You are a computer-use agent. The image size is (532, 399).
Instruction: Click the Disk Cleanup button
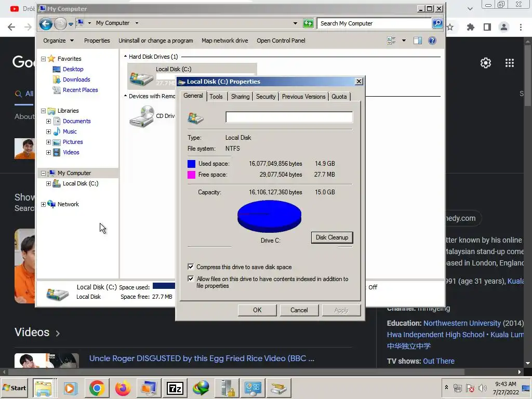[332, 237]
